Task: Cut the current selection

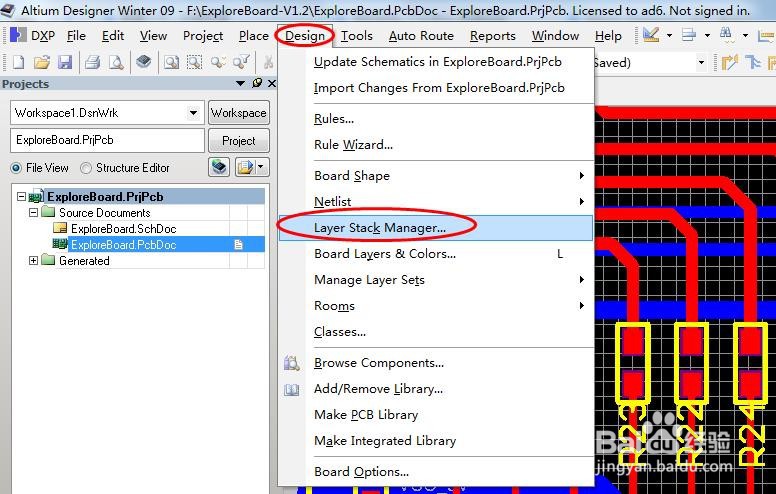Action: click(268, 62)
